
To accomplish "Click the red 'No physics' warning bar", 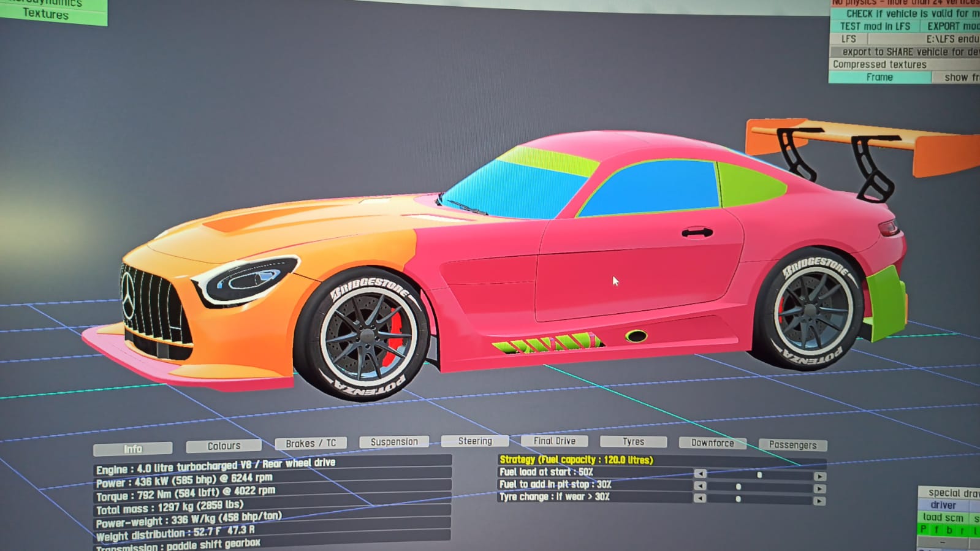I will coord(905,2).
